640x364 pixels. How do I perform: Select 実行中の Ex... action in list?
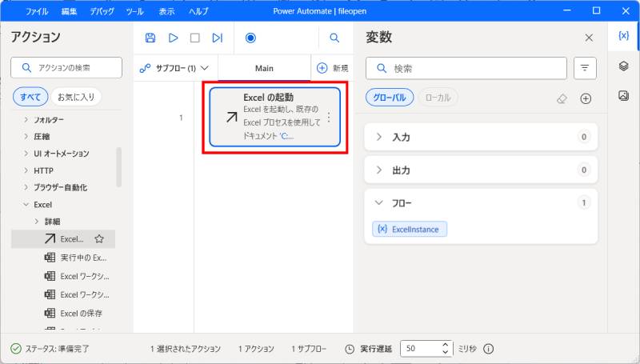pos(75,258)
